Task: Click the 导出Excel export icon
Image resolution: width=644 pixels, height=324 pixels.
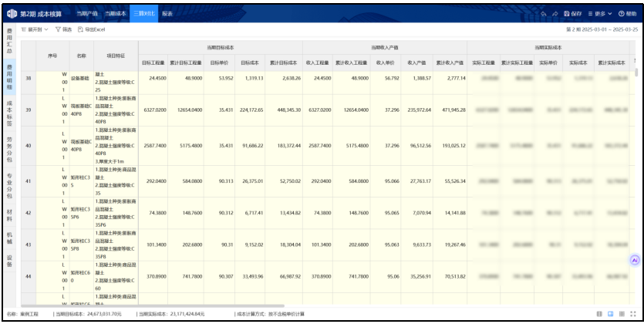Action: point(81,29)
